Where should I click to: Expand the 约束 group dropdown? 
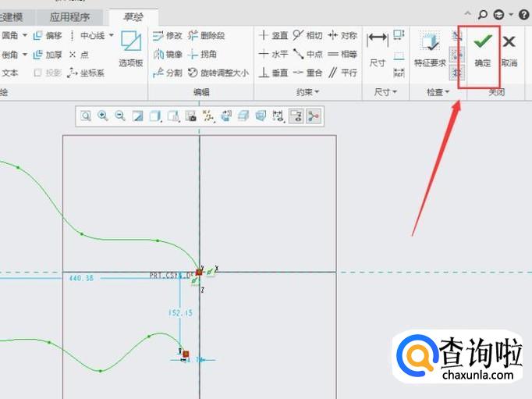tap(307, 92)
